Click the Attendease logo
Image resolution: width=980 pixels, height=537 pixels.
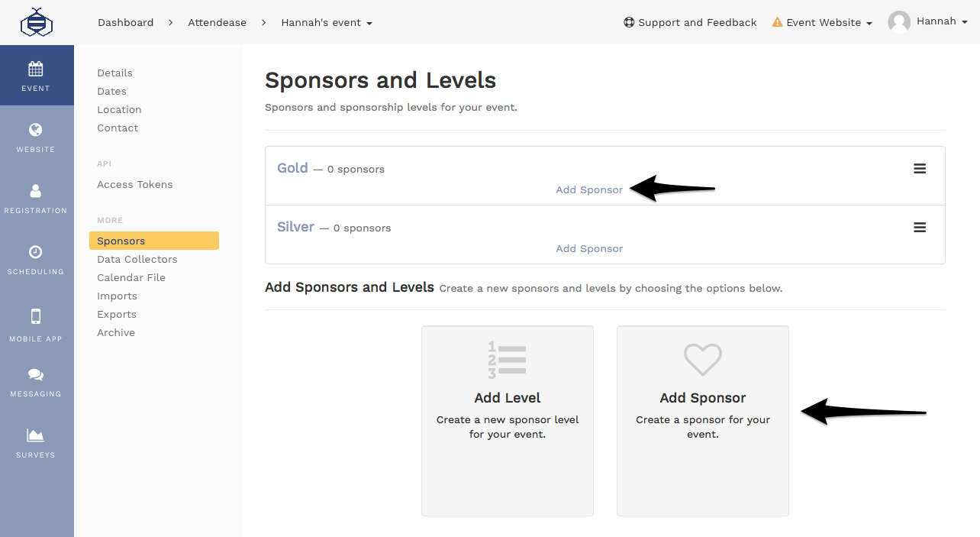point(37,21)
